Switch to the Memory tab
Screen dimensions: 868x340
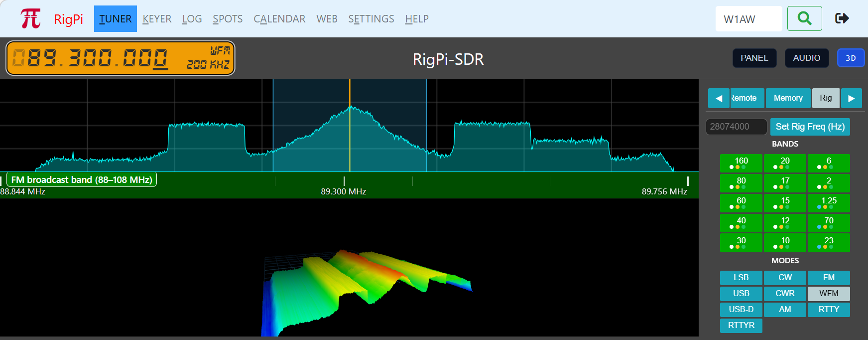click(788, 98)
